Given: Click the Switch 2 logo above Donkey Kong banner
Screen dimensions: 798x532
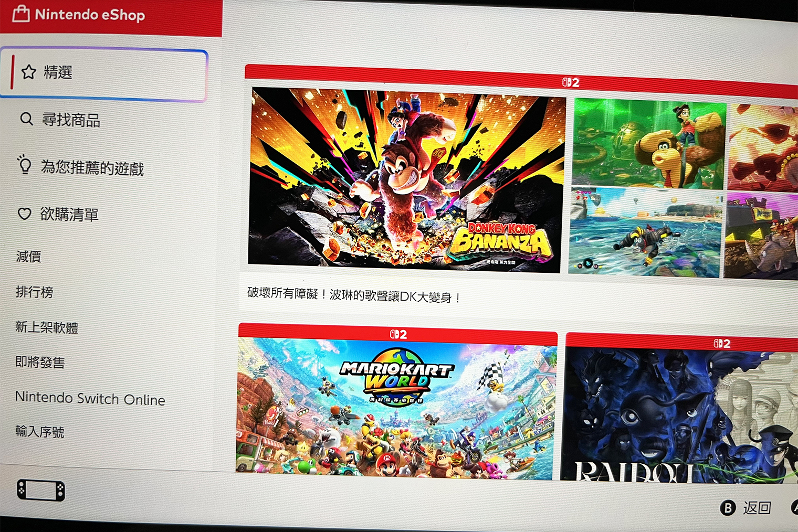Looking at the screenshot, I should (x=571, y=82).
